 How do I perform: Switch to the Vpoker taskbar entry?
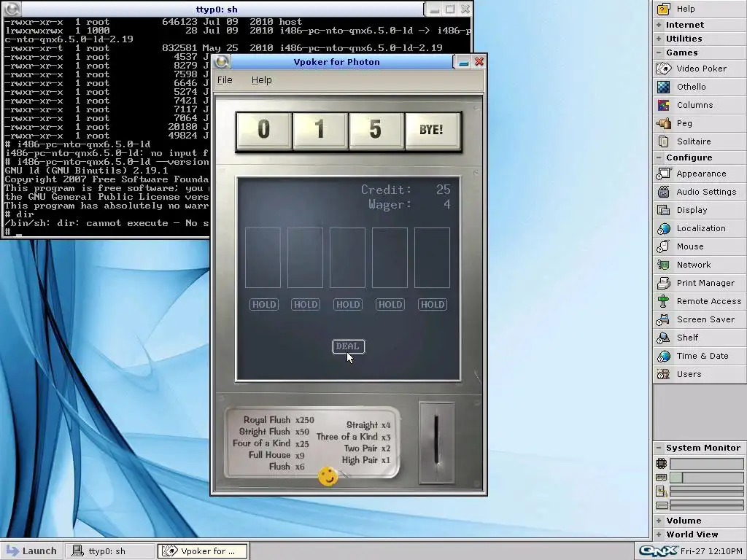(203, 551)
